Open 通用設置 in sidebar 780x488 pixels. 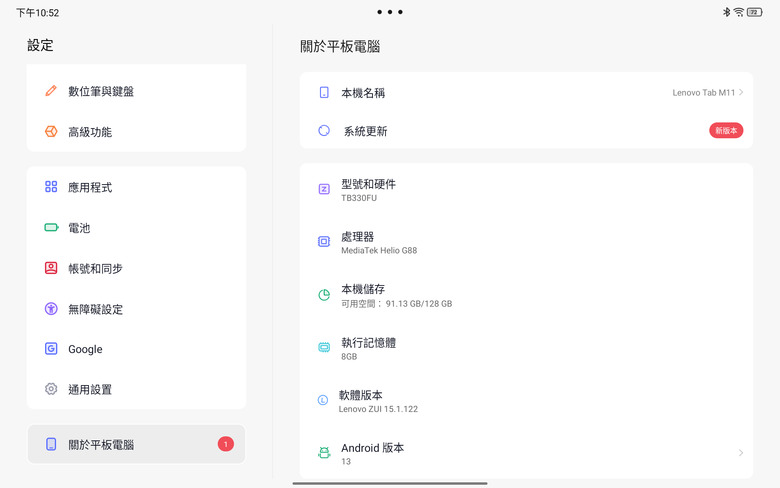pyautogui.click(x=136, y=390)
